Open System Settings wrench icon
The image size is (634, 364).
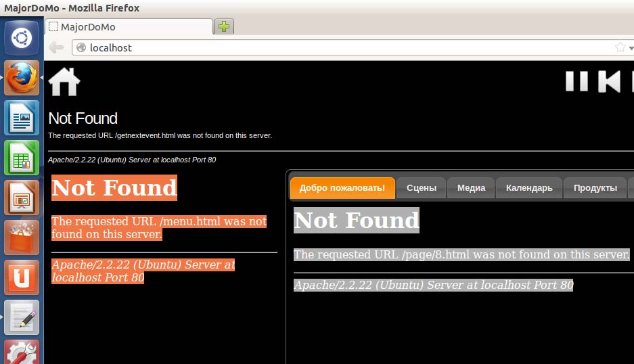[22, 352]
